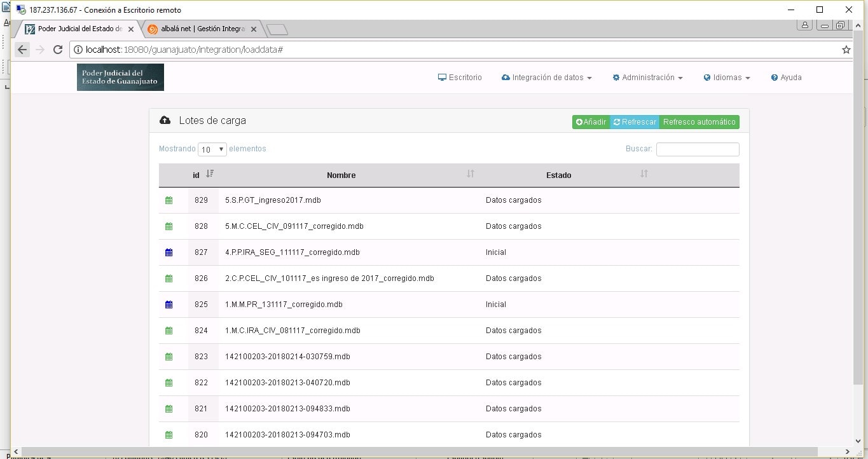This screenshot has height=459, width=868.
Task: Restore the inner browser window size
Action: pyautogui.click(x=840, y=25)
